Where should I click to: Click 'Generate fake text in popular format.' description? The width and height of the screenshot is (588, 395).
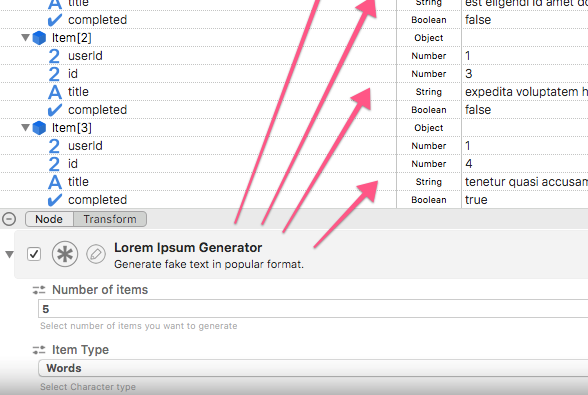pos(209,264)
